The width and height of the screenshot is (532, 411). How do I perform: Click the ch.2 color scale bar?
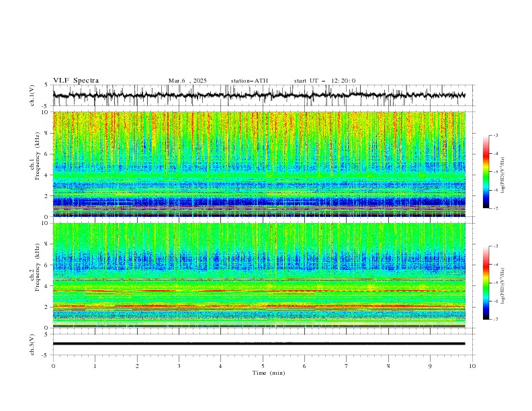tap(486, 283)
